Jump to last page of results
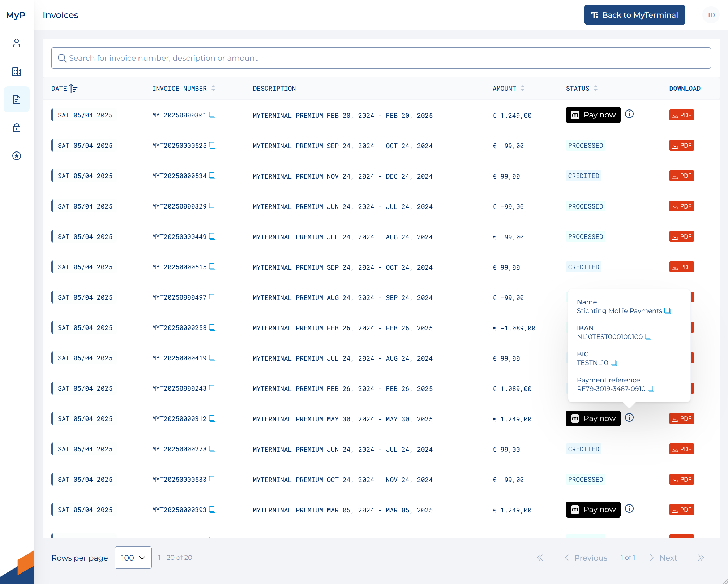 (x=701, y=558)
